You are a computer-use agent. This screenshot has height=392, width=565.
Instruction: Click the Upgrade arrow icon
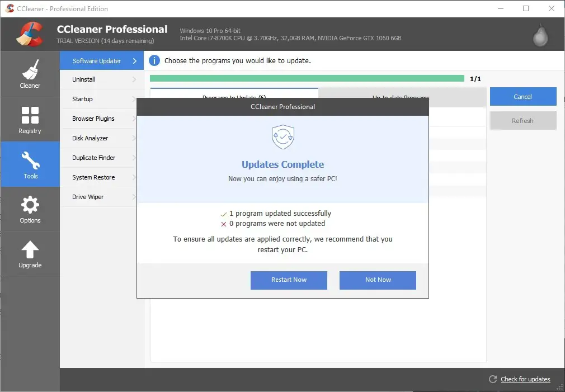[30, 249]
